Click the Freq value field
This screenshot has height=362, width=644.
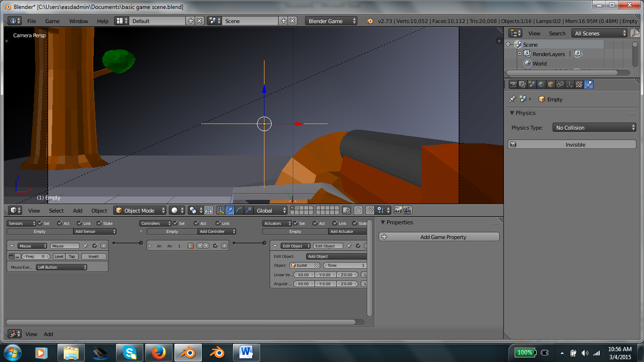[x=36, y=256]
